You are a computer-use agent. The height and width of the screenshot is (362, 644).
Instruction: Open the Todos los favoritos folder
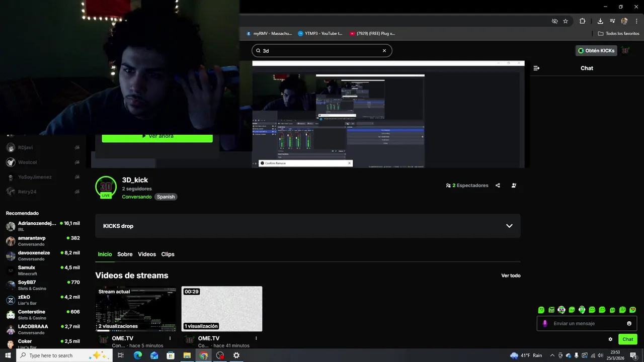tap(618, 34)
